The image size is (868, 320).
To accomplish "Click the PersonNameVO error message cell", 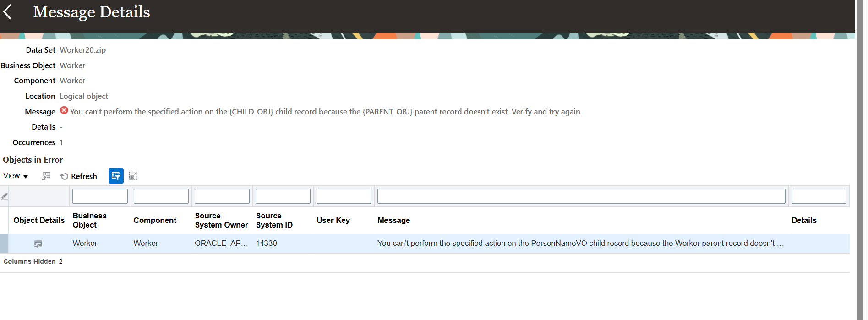I will [580, 244].
